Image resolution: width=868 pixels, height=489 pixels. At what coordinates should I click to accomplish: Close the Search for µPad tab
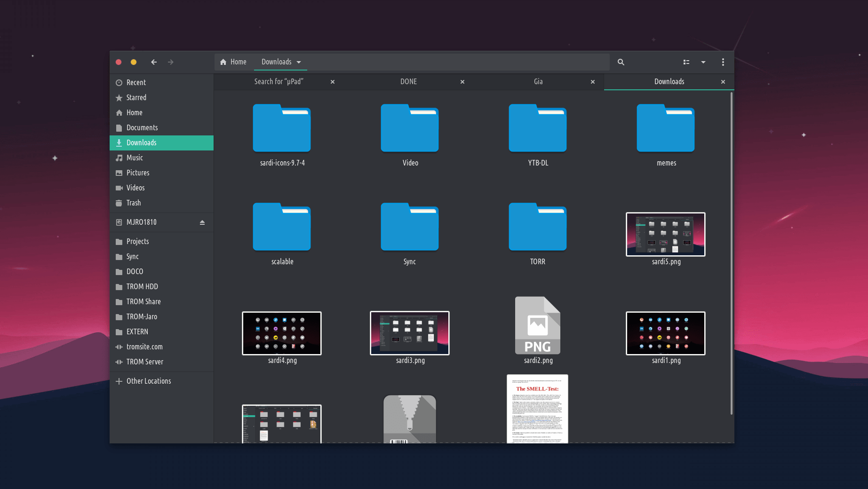click(333, 82)
